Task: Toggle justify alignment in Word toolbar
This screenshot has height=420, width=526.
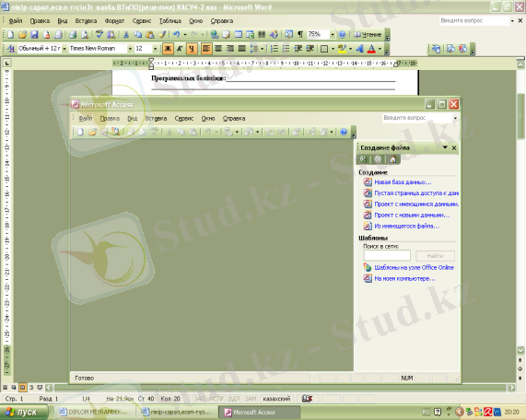Action: tap(242, 49)
